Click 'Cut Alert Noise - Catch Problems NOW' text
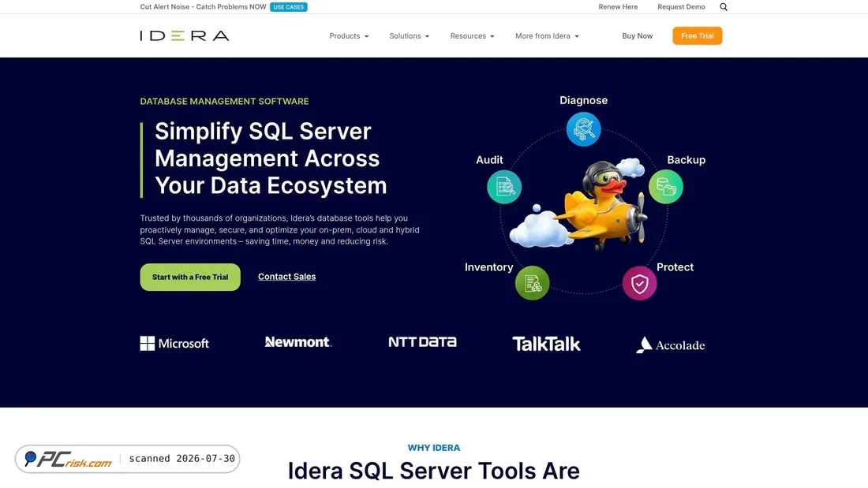This screenshot has width=868, height=488. [203, 7]
